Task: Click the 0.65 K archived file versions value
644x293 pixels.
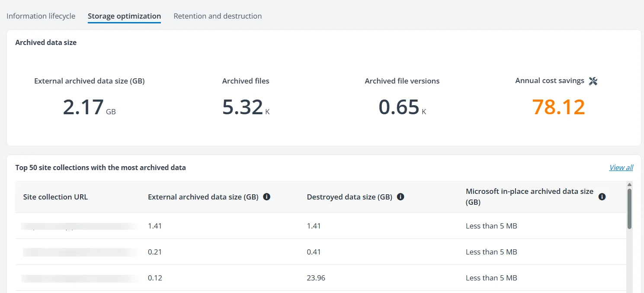Action: [x=402, y=107]
